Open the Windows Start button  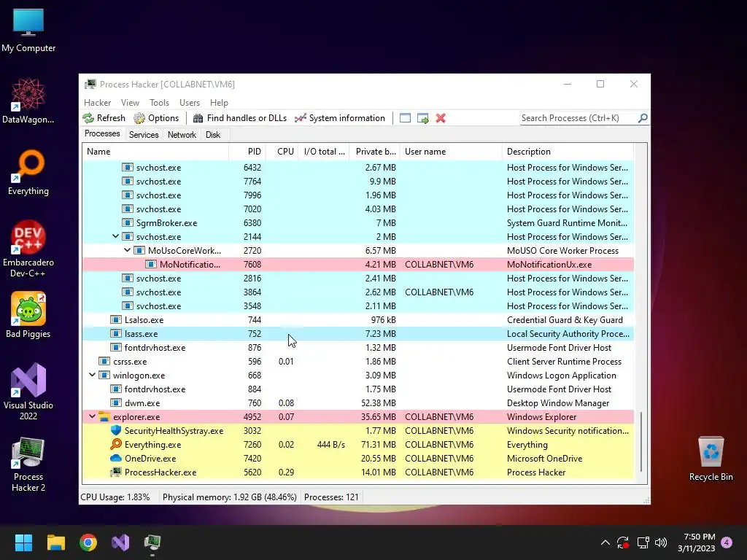pos(23,542)
